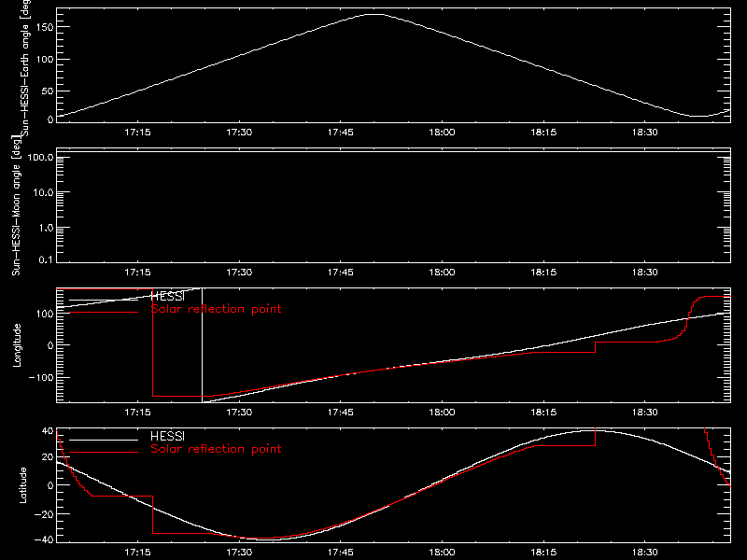Click 'Solar reflection point' legend in Latitude plot
This screenshot has width=747, height=560.
(217, 449)
